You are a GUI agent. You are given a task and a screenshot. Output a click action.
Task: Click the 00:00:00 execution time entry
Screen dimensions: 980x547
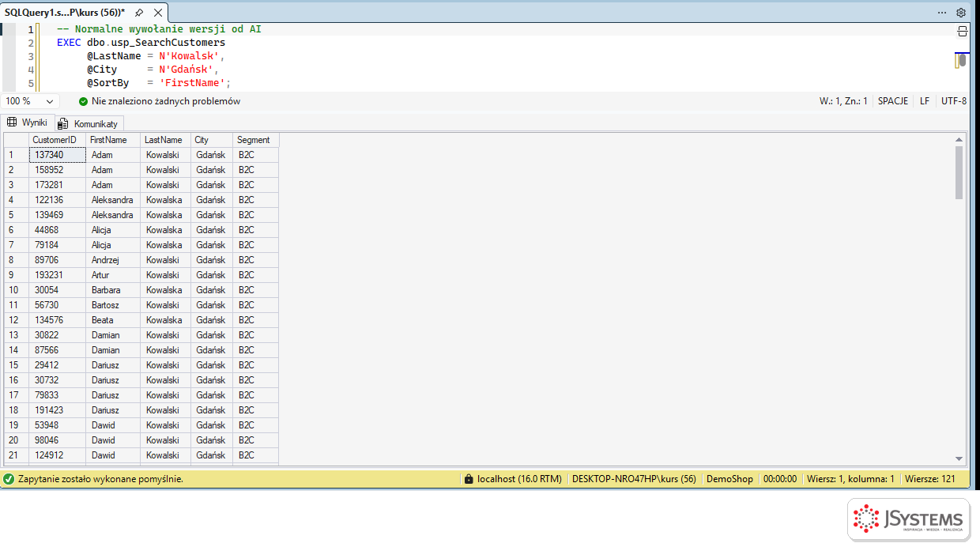pos(780,479)
